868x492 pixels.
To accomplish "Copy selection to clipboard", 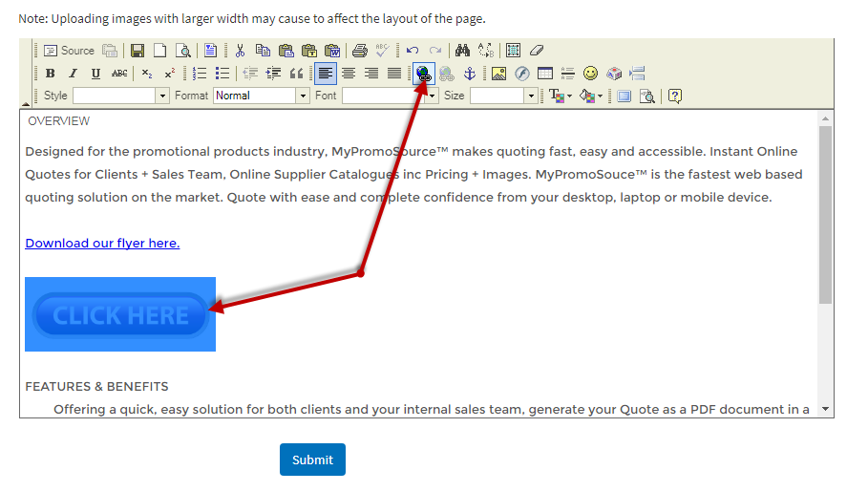I will (x=263, y=51).
